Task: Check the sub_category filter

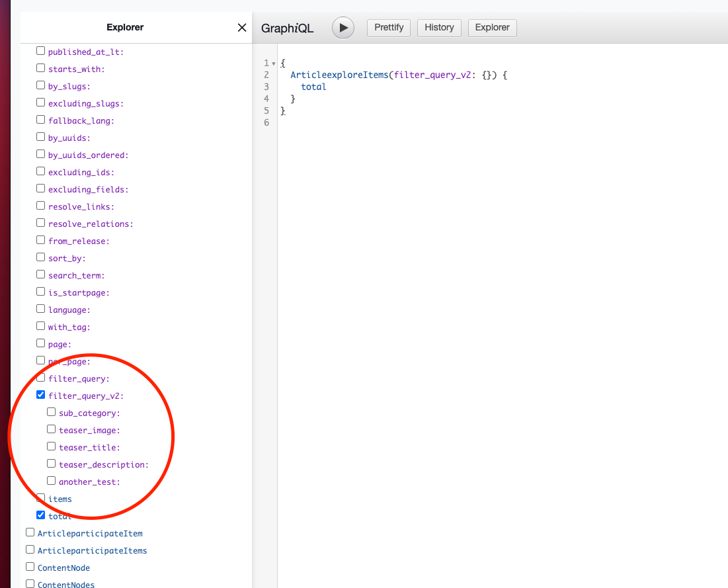Action: point(51,411)
